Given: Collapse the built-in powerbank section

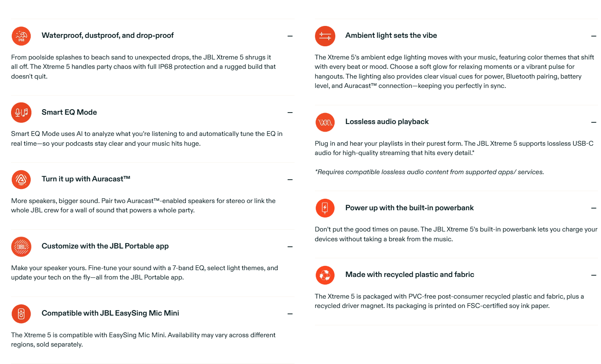Looking at the screenshot, I should click(x=594, y=208).
